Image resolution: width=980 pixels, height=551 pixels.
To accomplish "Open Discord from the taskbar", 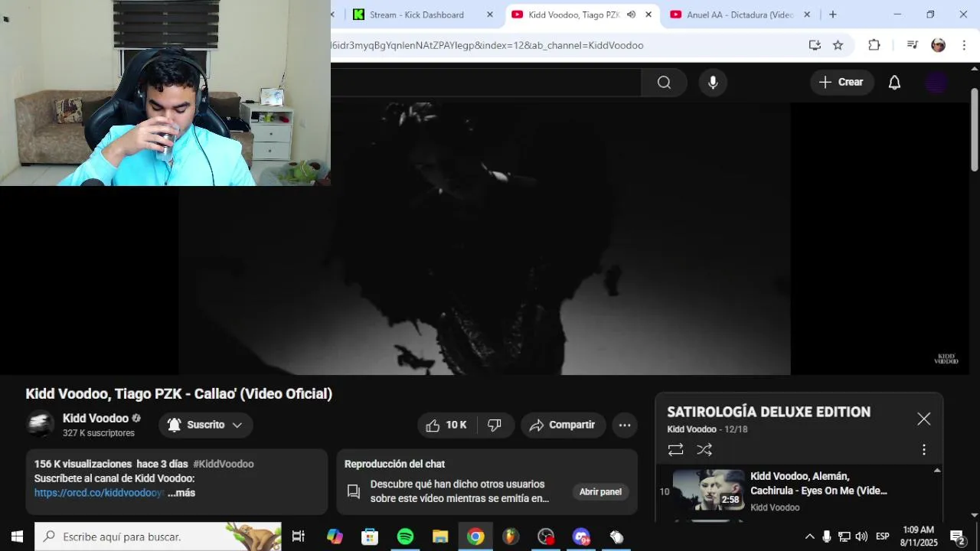I will [x=581, y=536].
